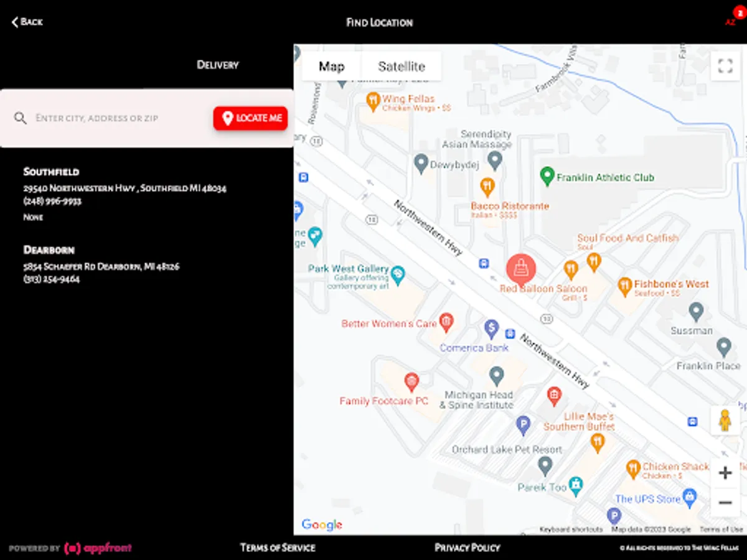This screenshot has height=560, width=747.
Task: Click Southfield phone (248) 996-9933
Action: pyautogui.click(x=52, y=201)
